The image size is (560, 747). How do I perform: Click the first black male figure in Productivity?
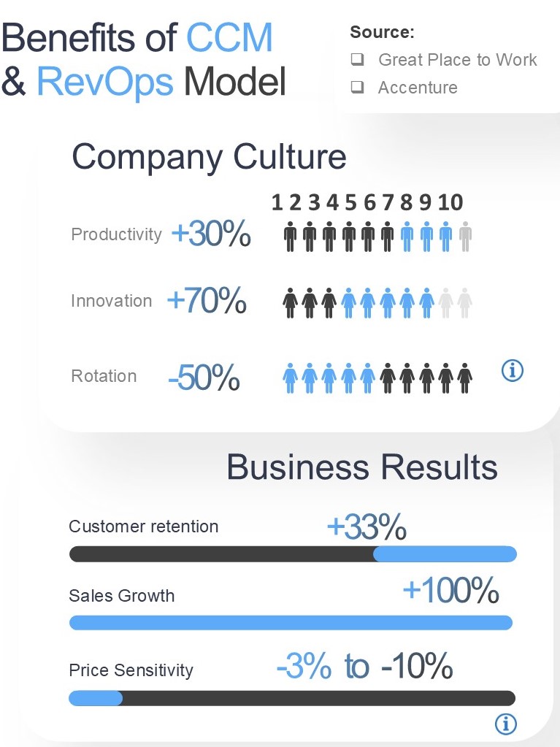click(x=290, y=237)
